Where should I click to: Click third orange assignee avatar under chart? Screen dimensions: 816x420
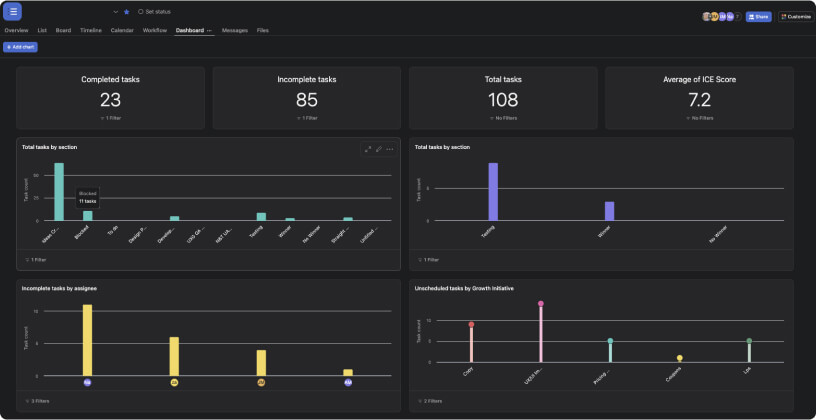(261, 383)
